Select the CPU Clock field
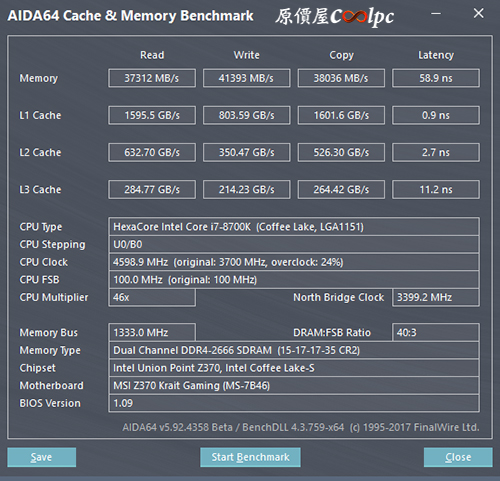Viewport: 500px width, 481px height. [x=294, y=262]
